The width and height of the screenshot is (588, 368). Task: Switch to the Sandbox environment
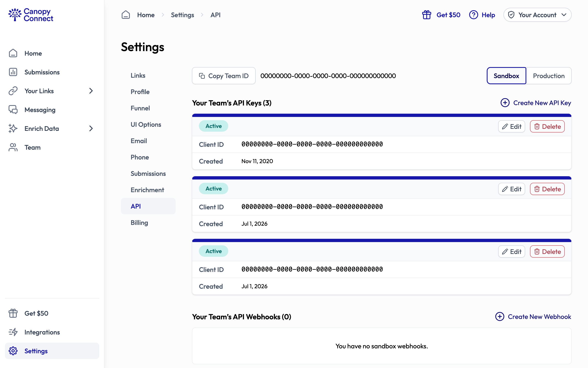point(506,76)
